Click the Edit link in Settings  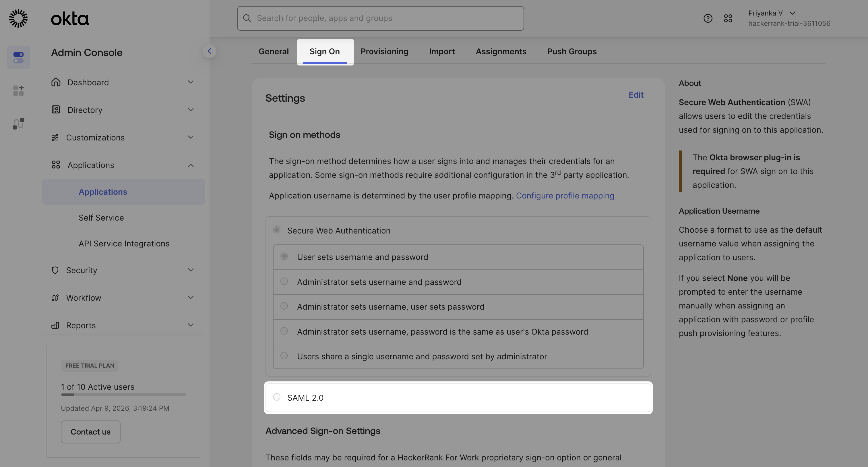pos(636,95)
